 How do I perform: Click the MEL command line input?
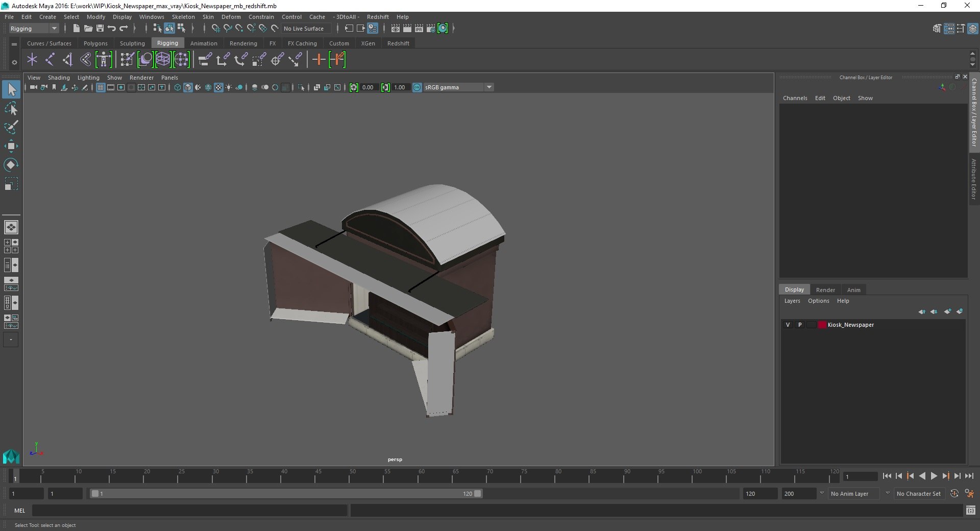[x=189, y=511]
